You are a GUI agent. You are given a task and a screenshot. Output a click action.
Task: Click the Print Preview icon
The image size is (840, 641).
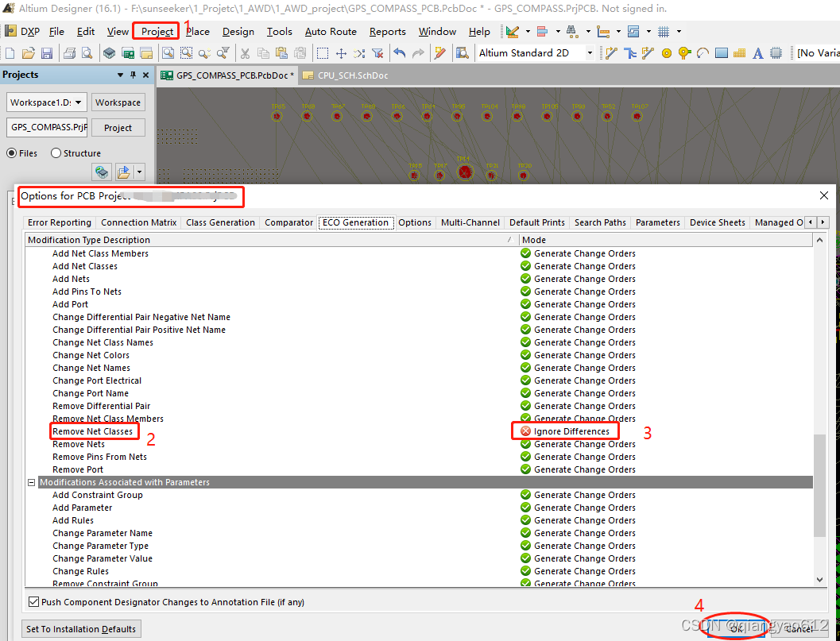87,53
